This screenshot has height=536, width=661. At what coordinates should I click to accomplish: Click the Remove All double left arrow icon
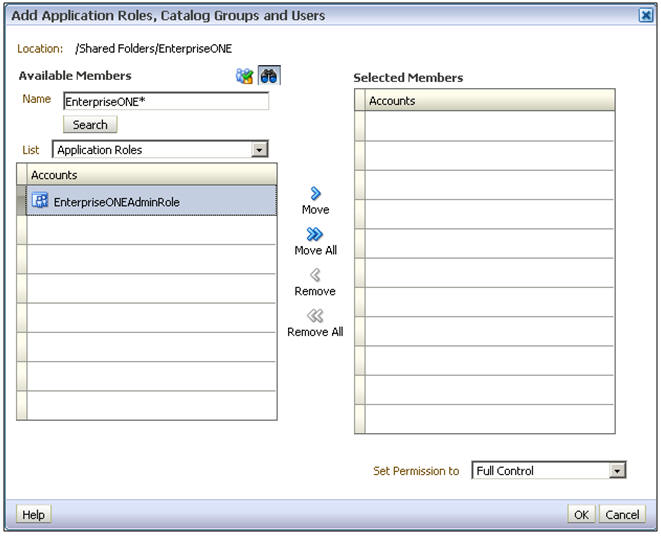click(x=315, y=315)
